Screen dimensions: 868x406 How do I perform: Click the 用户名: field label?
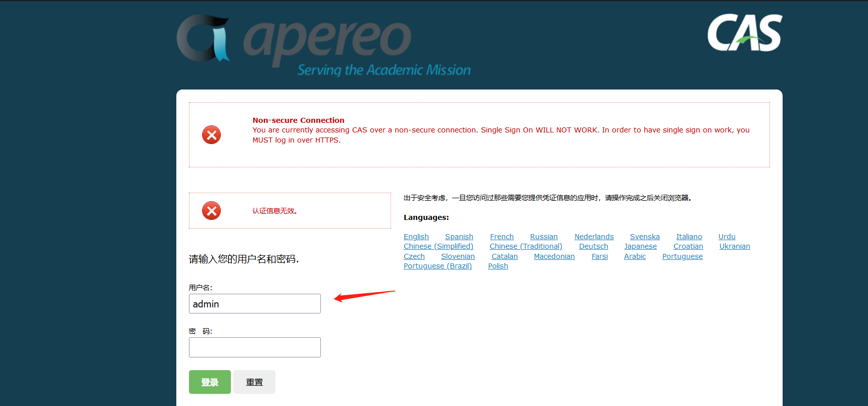[201, 287]
